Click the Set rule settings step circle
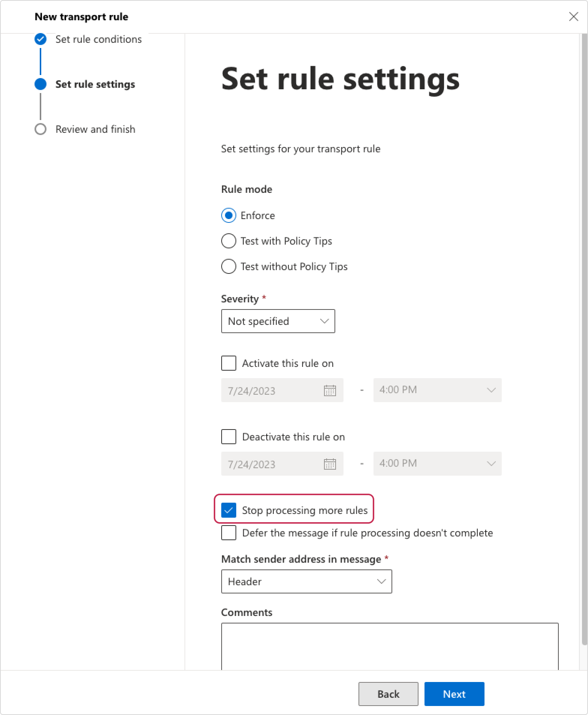Screen dimensions: 588x715 point(40,84)
